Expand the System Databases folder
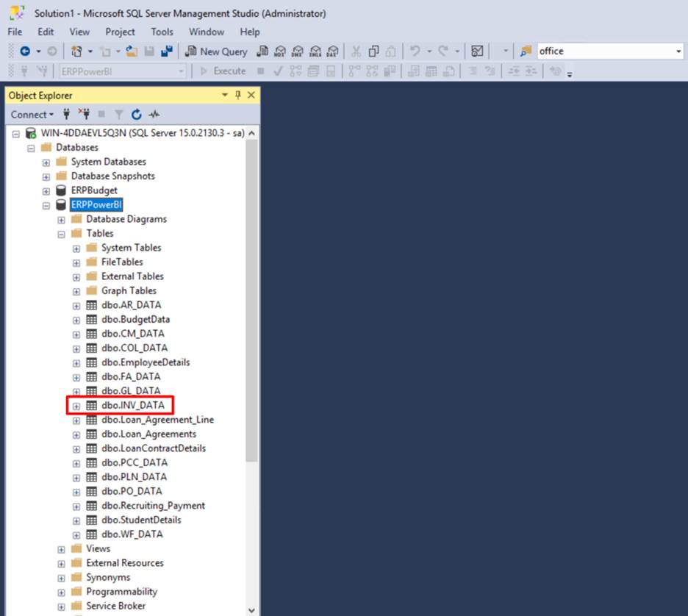The image size is (688, 616). (x=46, y=162)
